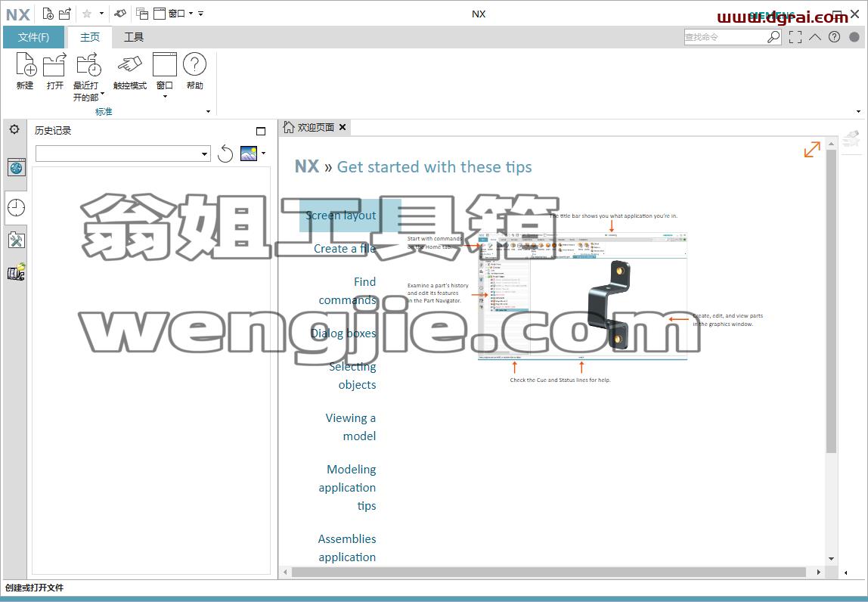Click the small Open folder icon in quick access toolbar
Image resolution: width=868 pixels, height=602 pixels.
tap(65, 14)
